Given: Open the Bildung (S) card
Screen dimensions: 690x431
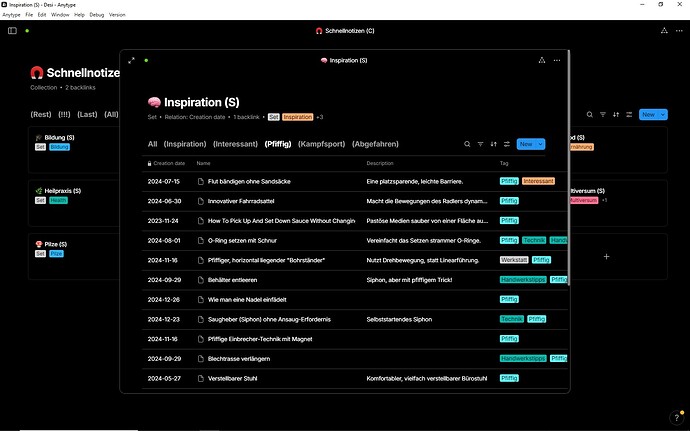Looking at the screenshot, I should 73,150.
